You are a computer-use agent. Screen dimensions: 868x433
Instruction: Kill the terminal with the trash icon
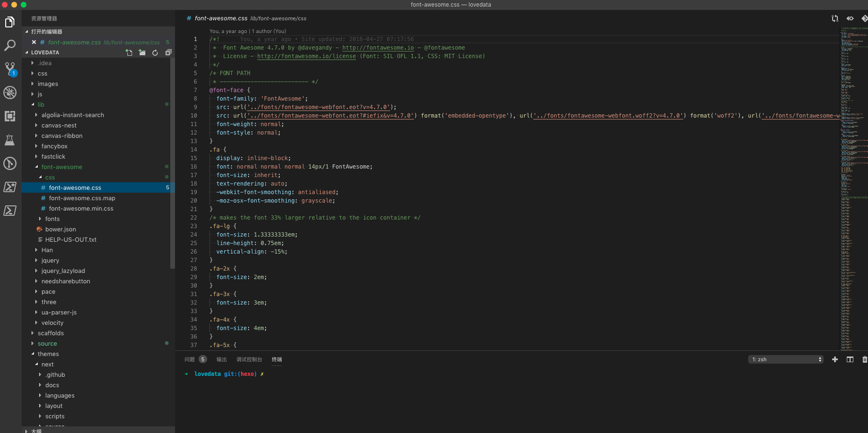(865, 359)
